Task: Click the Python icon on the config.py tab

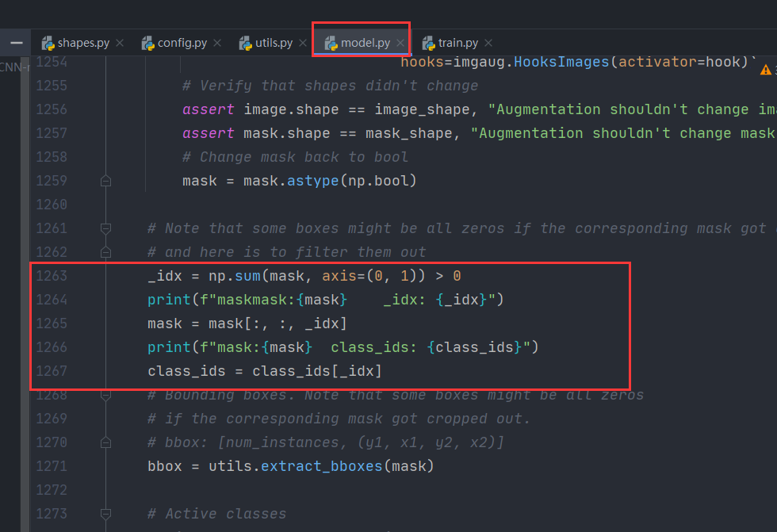Action: [147, 42]
